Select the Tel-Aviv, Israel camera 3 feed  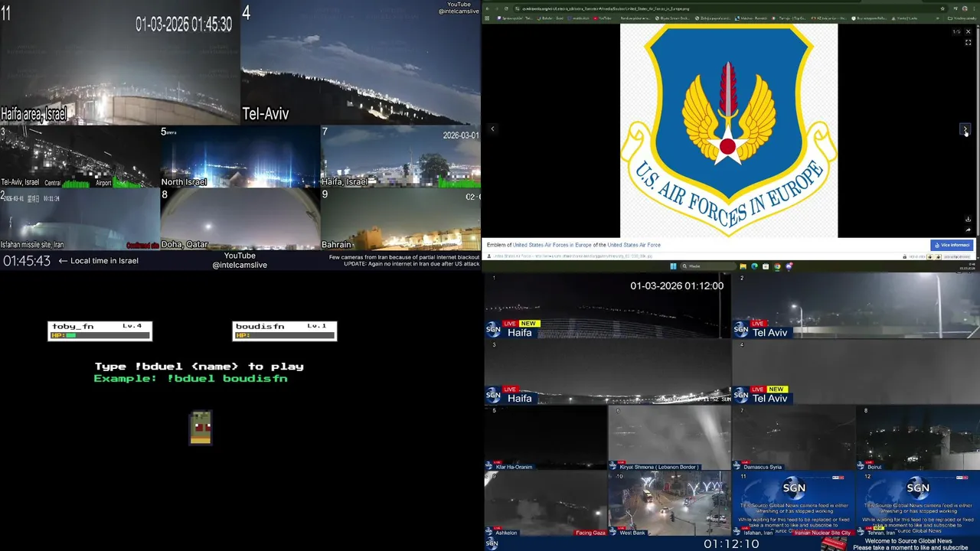coord(80,156)
